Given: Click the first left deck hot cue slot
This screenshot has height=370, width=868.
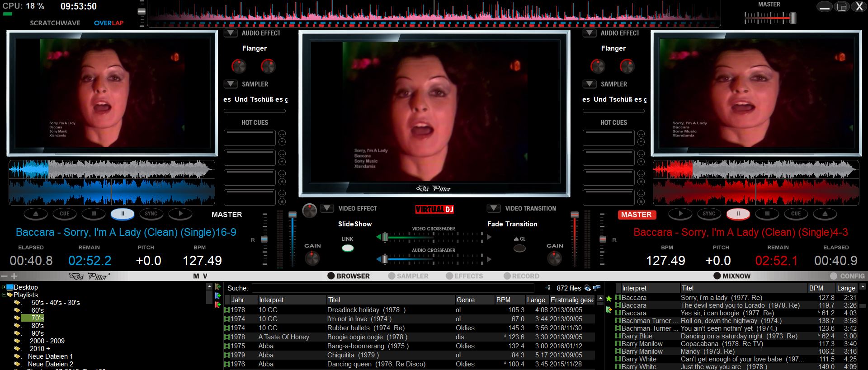Looking at the screenshot, I should (x=250, y=138).
